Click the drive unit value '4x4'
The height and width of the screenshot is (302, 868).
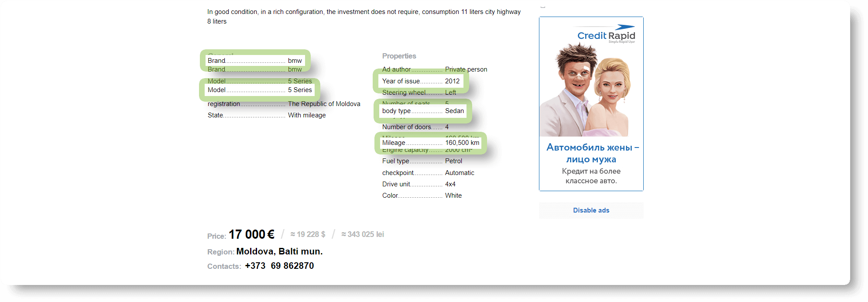click(450, 184)
